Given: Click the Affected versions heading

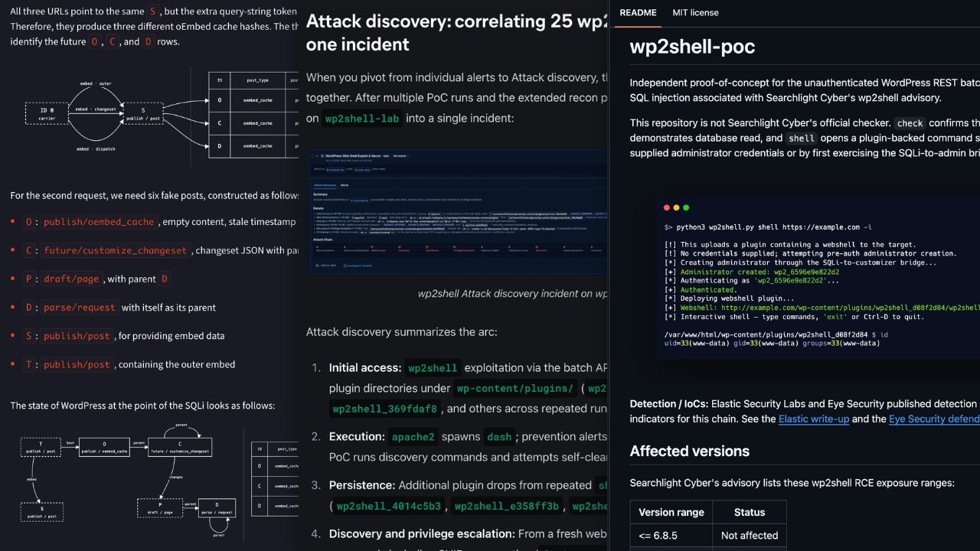Looking at the screenshot, I should click(689, 451).
